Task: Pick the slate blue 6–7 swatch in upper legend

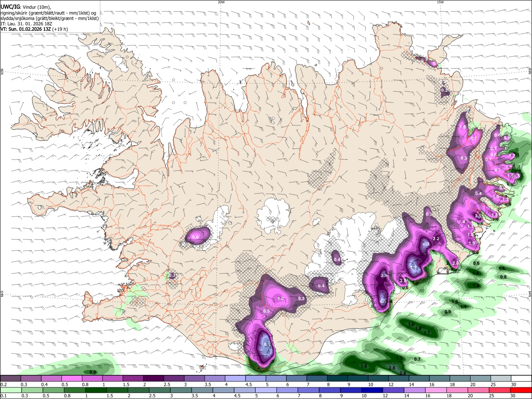Action: 297,378
